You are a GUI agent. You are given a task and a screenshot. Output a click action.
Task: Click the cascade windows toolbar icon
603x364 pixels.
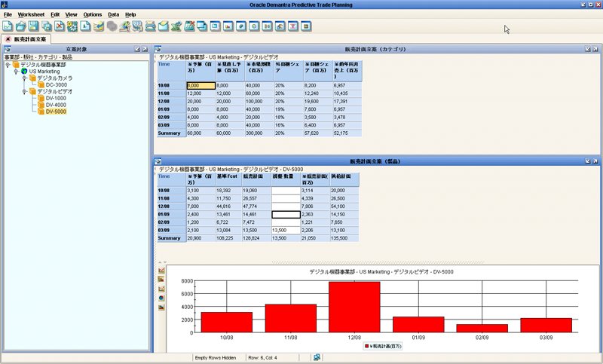[x=202, y=26]
